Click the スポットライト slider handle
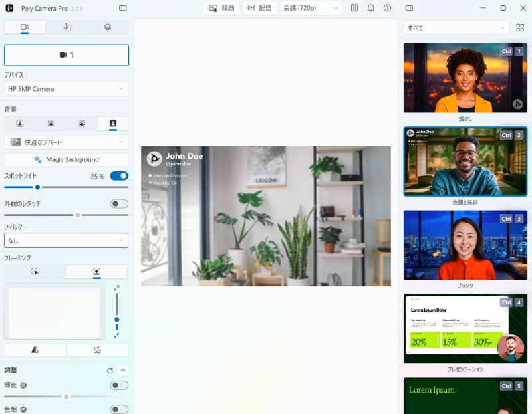Image resolution: width=532 pixels, height=414 pixels. click(x=37, y=187)
